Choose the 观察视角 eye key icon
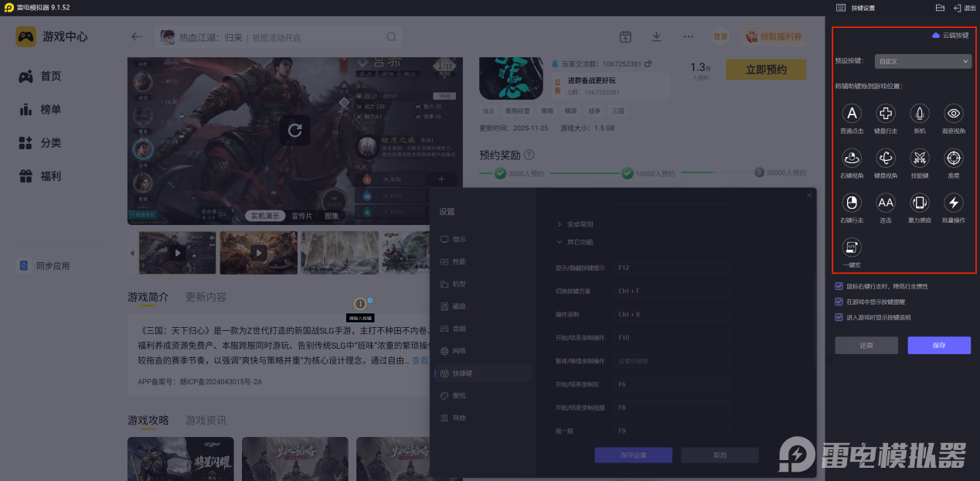 pyautogui.click(x=954, y=114)
